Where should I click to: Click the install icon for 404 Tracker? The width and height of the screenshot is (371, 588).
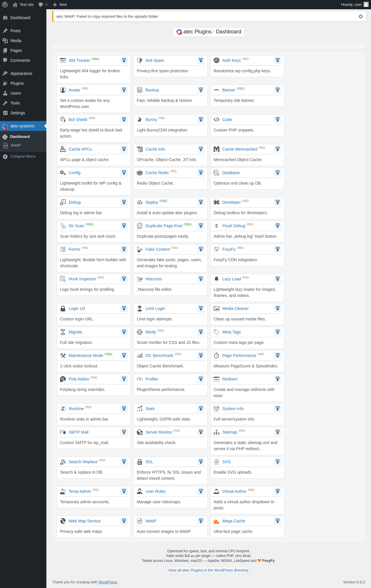[x=124, y=60]
